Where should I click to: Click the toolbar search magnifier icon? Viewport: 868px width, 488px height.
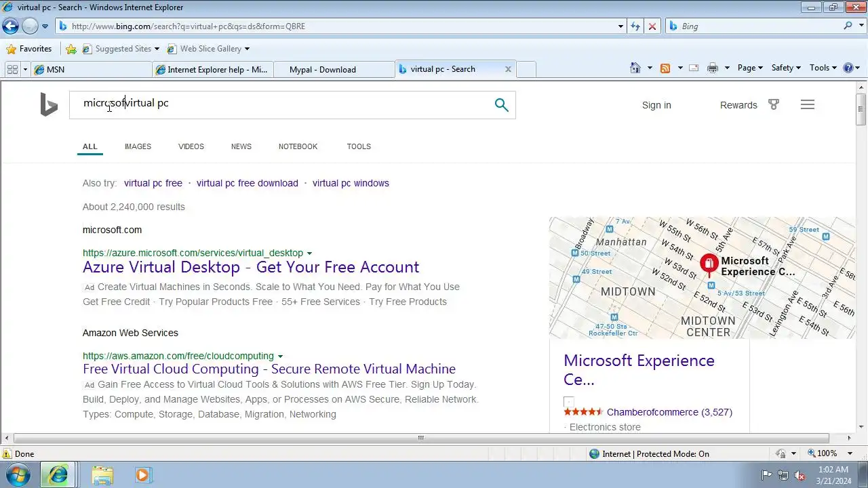coord(848,26)
